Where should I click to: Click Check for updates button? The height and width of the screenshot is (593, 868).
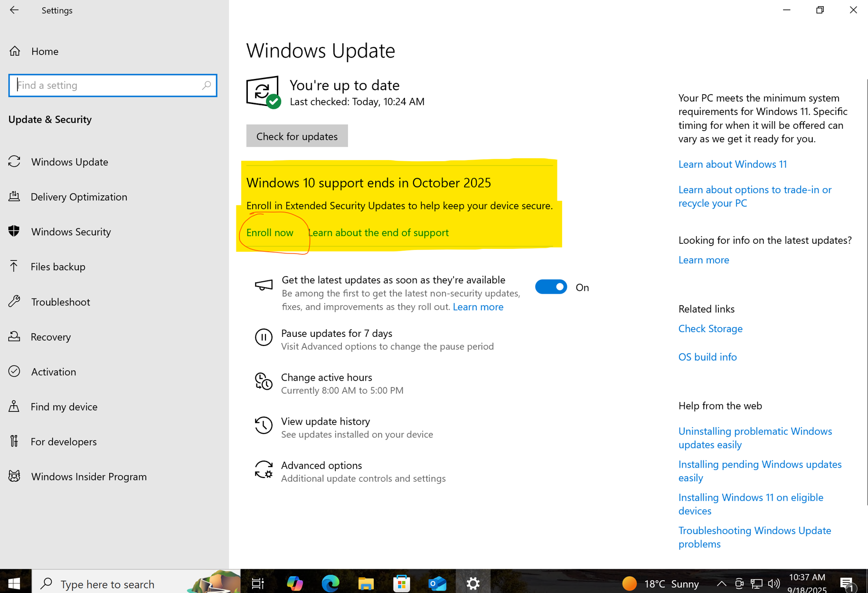pos(297,136)
